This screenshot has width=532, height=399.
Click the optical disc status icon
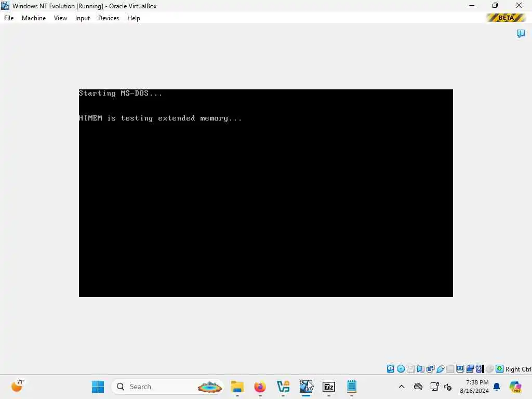(401, 369)
